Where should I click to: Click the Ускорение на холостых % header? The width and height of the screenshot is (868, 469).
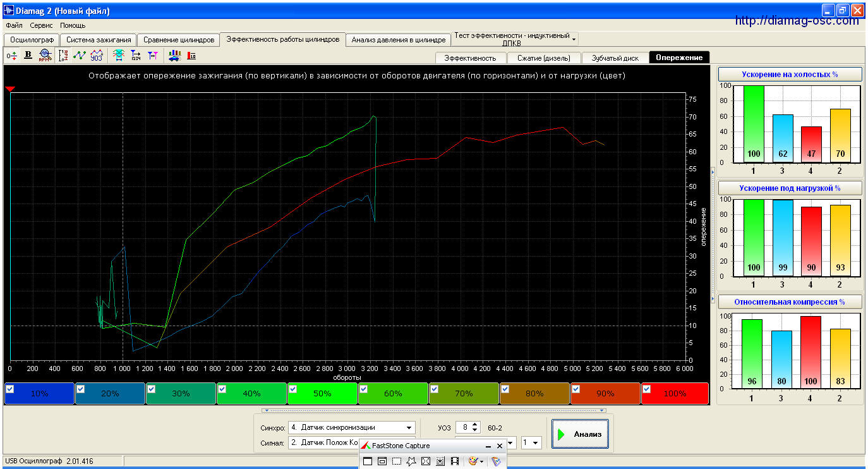(790, 74)
